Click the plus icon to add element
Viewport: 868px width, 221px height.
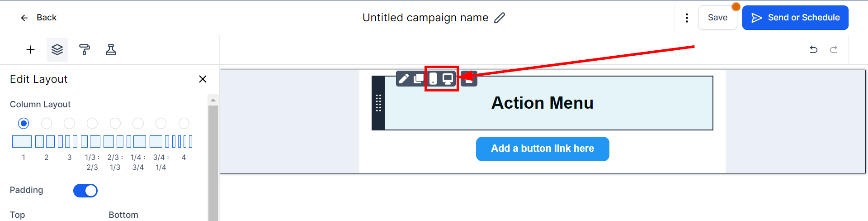[30, 50]
